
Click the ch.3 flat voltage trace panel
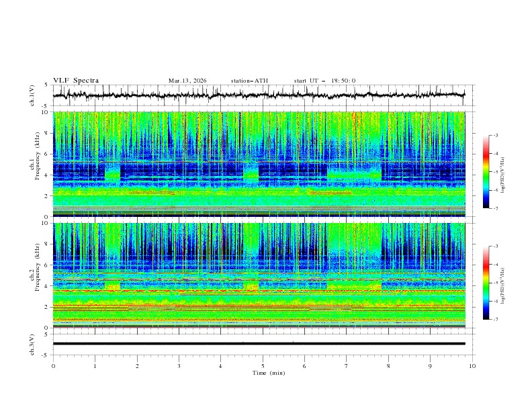264,345
